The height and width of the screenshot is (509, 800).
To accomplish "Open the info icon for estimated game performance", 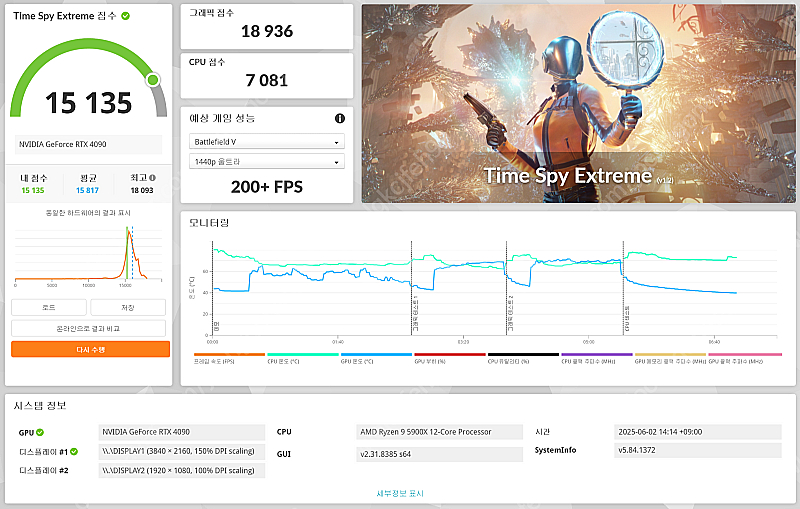I will click(340, 118).
